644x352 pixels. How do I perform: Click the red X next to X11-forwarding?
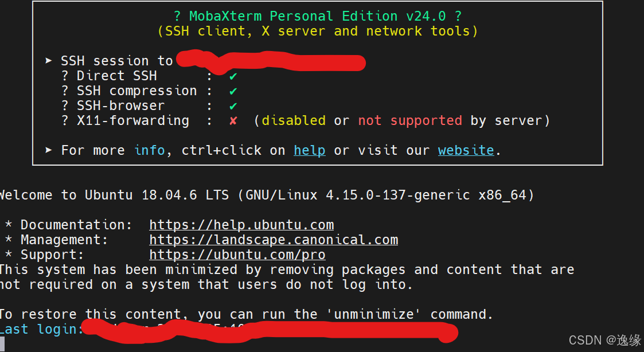[233, 121]
